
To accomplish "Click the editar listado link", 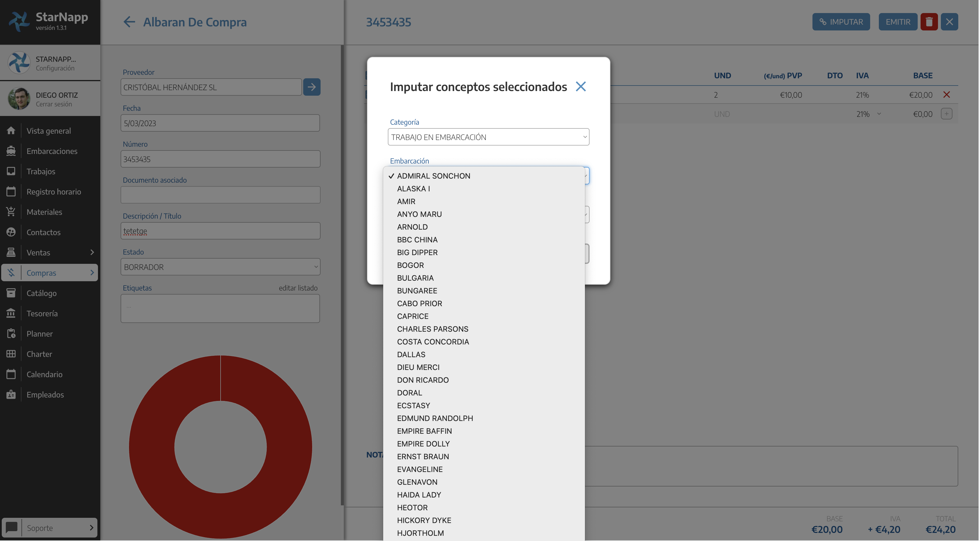I will click(298, 288).
